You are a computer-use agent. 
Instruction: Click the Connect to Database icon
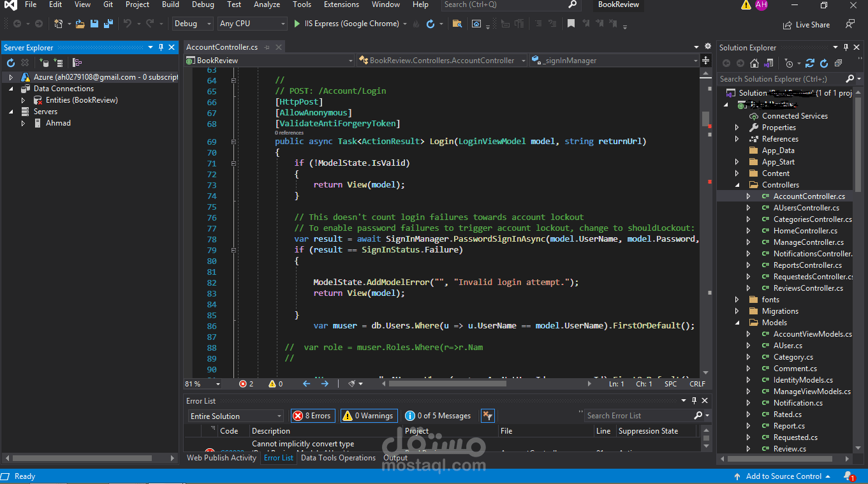44,62
